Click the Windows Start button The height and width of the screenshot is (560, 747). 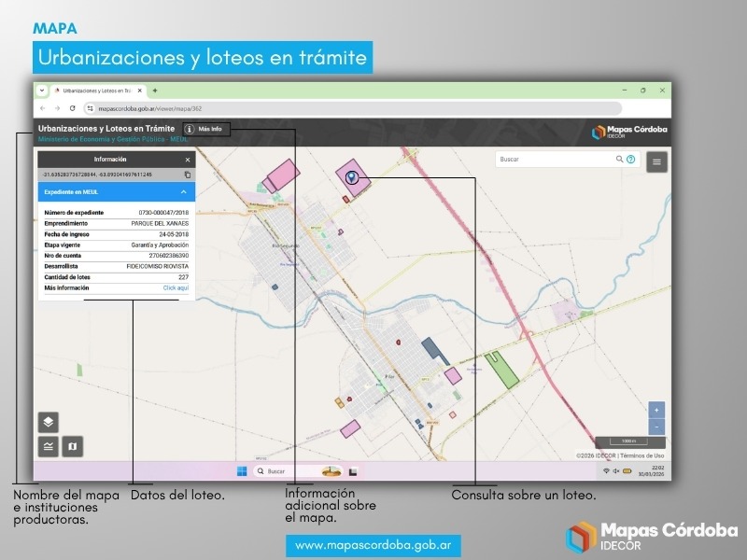[x=242, y=471]
